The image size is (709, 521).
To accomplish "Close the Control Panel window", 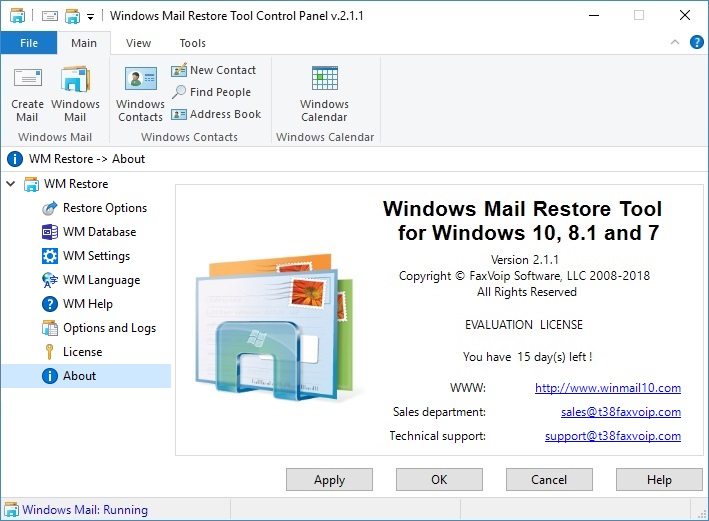I will coord(685,15).
